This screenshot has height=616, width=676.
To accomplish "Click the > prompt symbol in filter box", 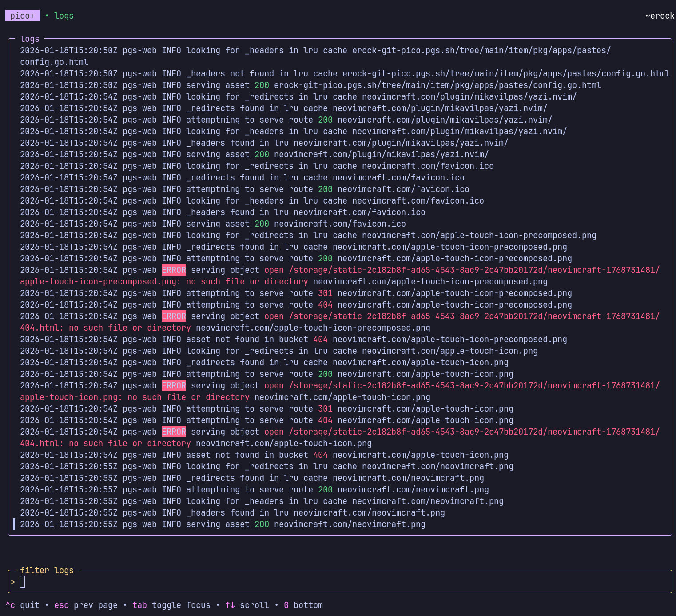I will coord(13,582).
